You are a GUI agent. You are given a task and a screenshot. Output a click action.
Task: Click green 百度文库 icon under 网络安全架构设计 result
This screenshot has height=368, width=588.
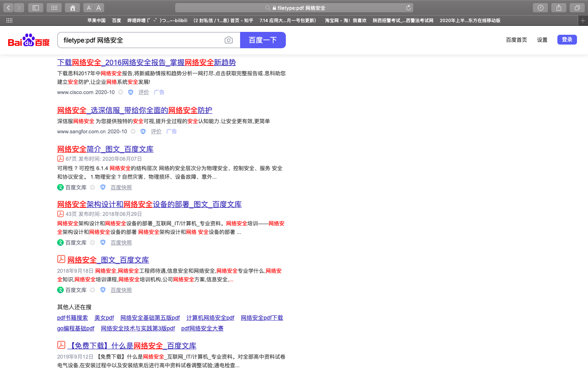click(x=60, y=242)
